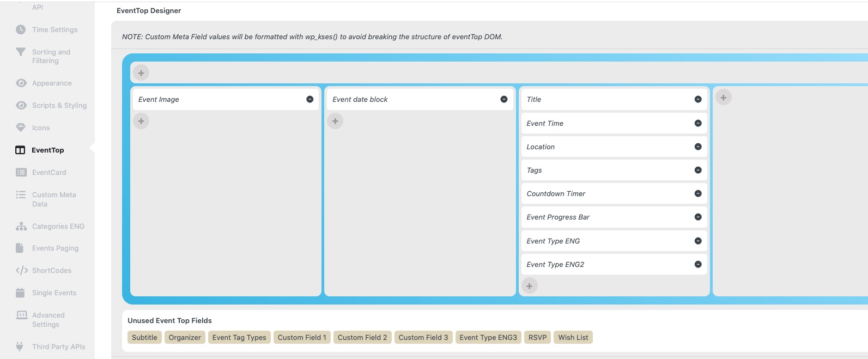The height and width of the screenshot is (359, 868).
Task: Click the Event date block field label
Action: click(x=360, y=99)
